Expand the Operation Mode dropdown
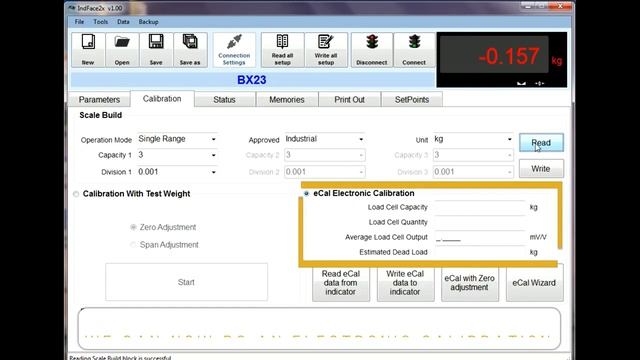Viewport: 640px width, 360px height. pos(213,139)
